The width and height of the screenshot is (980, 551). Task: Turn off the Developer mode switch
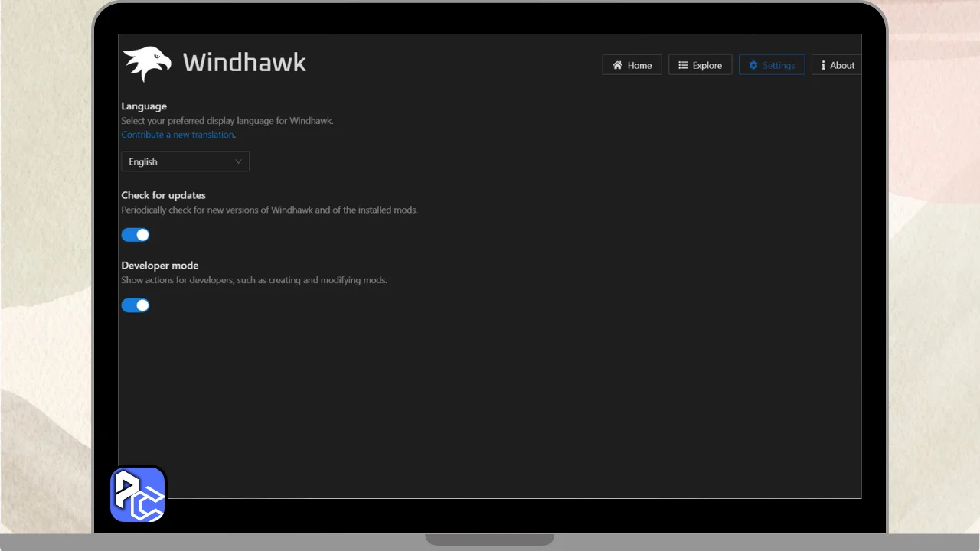136,305
